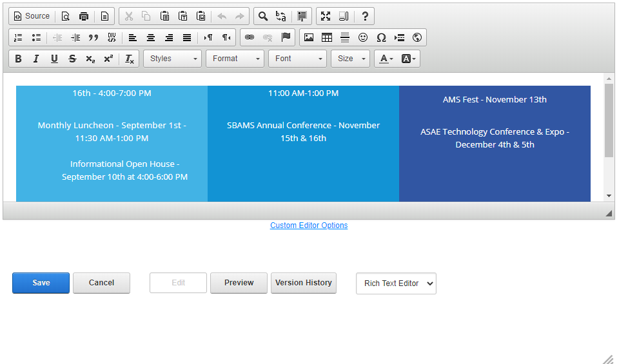Click the Preview button
Viewport: 619px width, 364px height.
click(239, 283)
